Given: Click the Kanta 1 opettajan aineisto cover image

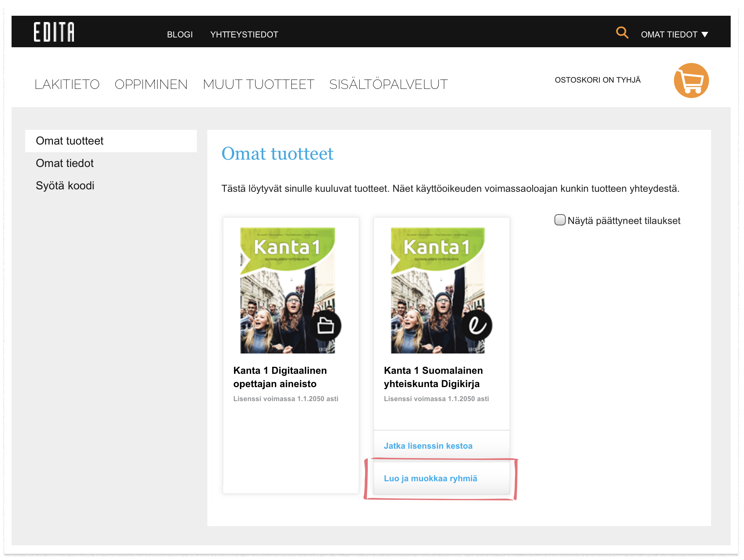Looking at the screenshot, I should click(x=288, y=290).
